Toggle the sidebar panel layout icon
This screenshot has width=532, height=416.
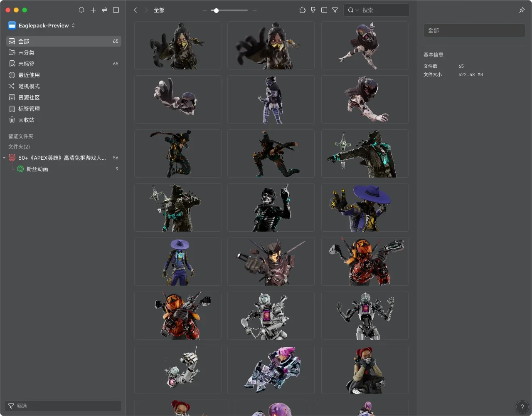point(116,10)
